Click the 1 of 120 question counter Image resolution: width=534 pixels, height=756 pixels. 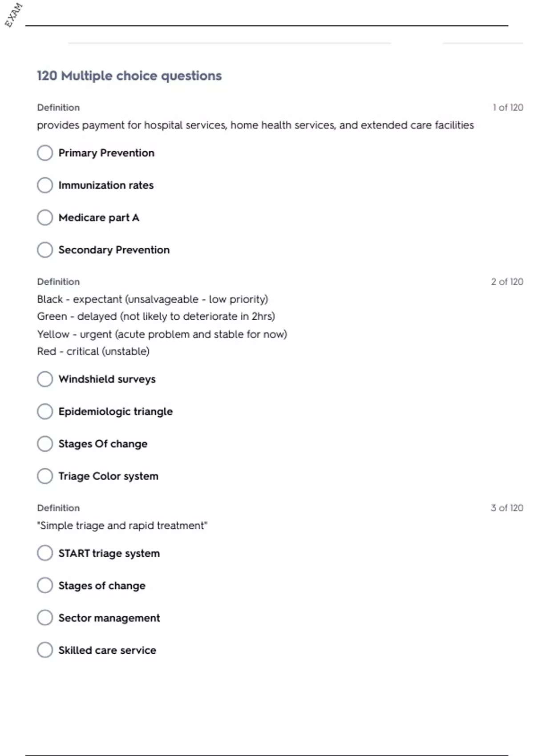[508, 108]
